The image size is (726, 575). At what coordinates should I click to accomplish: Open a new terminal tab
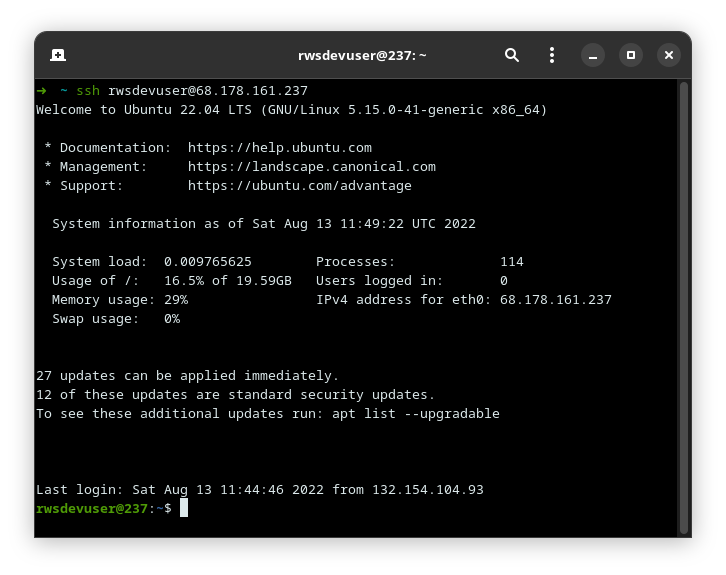click(x=58, y=55)
